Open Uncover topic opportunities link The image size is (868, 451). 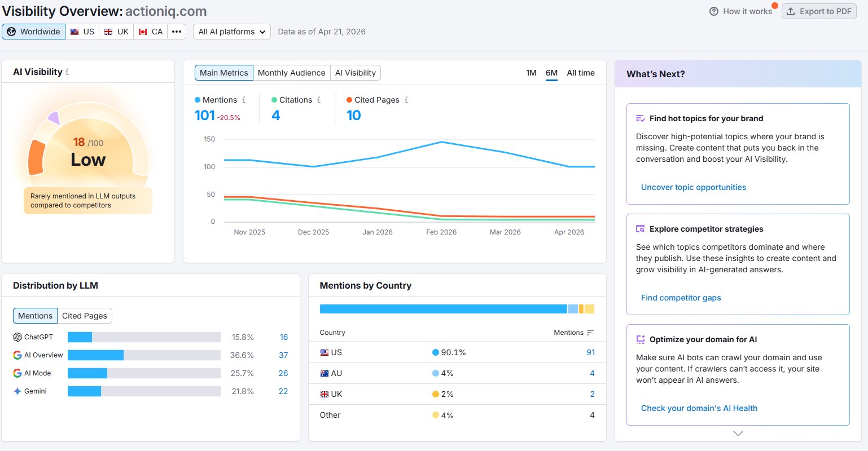pyautogui.click(x=694, y=187)
